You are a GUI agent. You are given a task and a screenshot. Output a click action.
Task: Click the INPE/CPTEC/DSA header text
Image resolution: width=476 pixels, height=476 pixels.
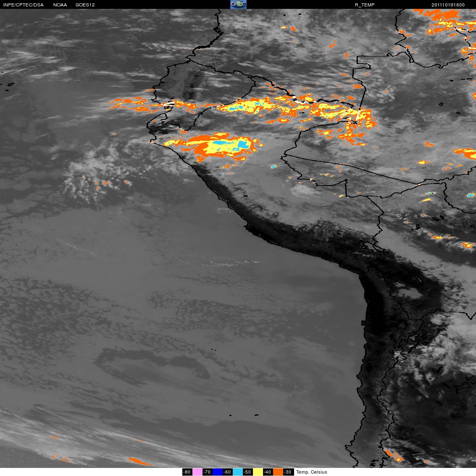point(23,5)
